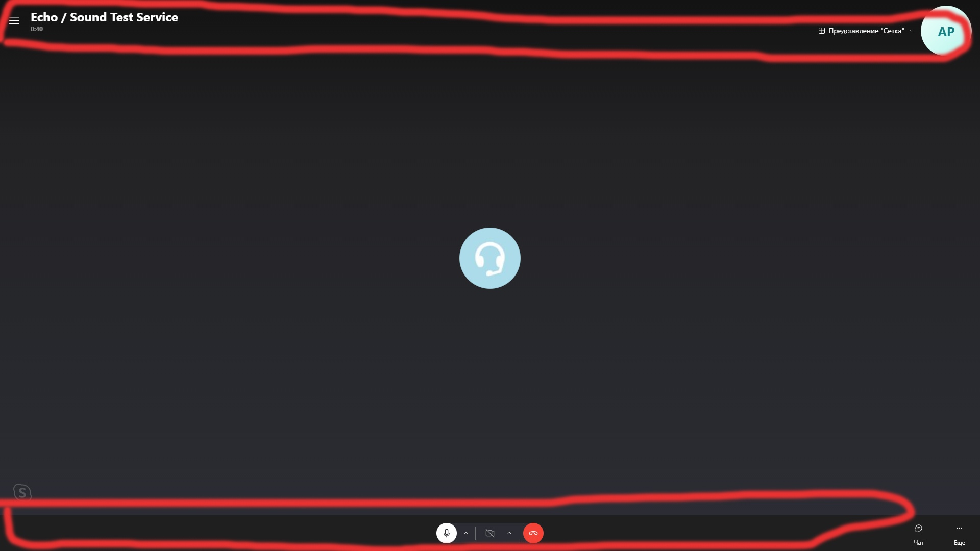Click the AP user profile avatar
Image resolution: width=980 pixels, height=551 pixels.
946,31
